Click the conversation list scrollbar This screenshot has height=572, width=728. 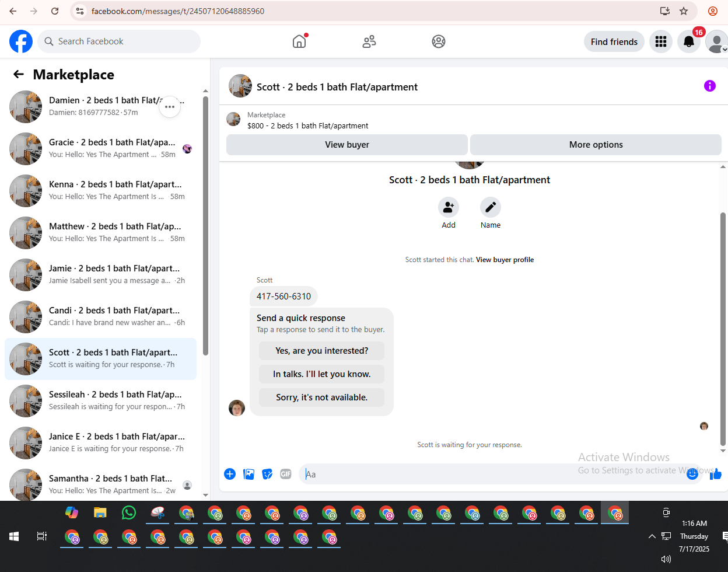[x=205, y=226]
